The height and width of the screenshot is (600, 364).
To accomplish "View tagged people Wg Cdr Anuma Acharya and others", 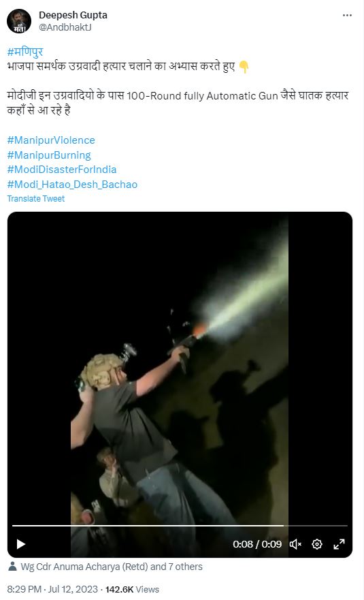I will pyautogui.click(x=112, y=567).
